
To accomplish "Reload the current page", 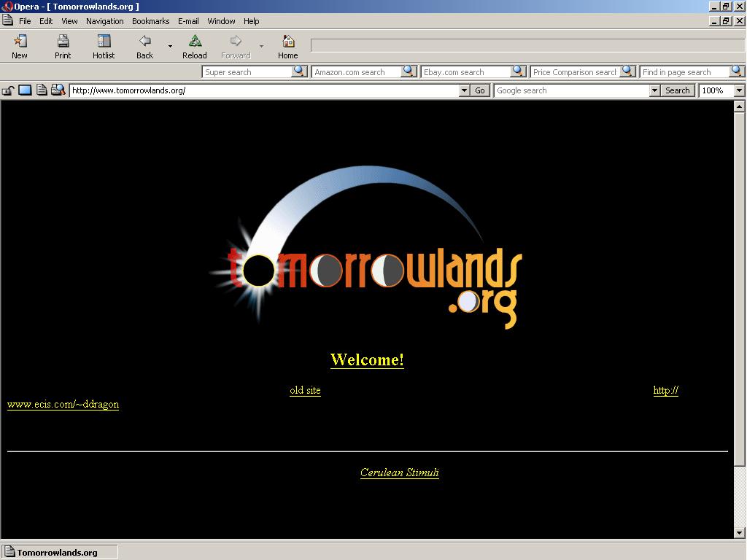I will (195, 46).
